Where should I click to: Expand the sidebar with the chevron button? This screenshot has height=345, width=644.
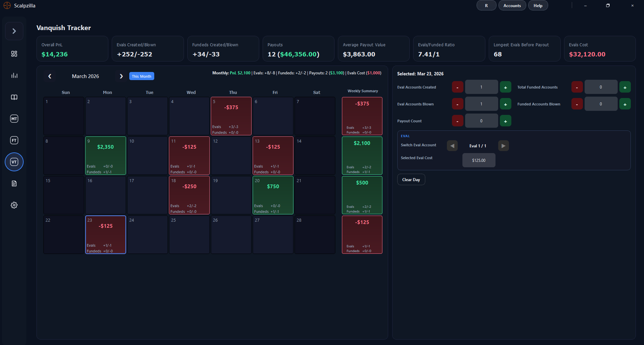point(14,31)
